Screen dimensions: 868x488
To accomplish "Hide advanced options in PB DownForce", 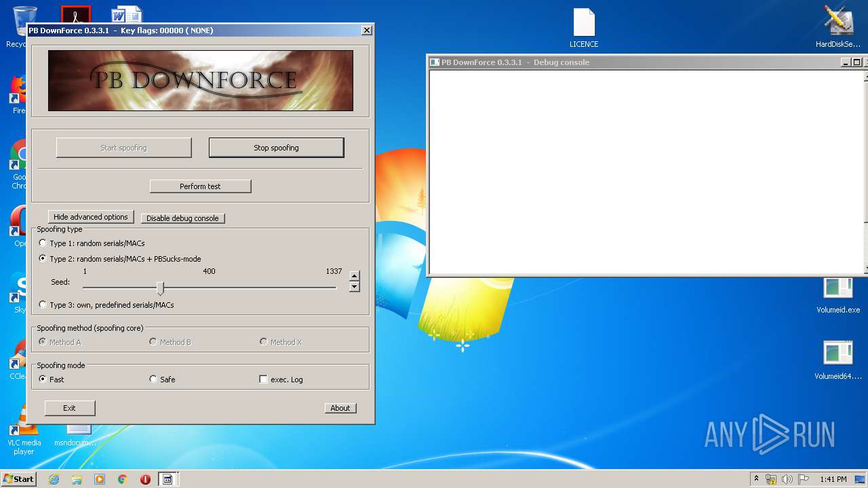I will pos(90,217).
